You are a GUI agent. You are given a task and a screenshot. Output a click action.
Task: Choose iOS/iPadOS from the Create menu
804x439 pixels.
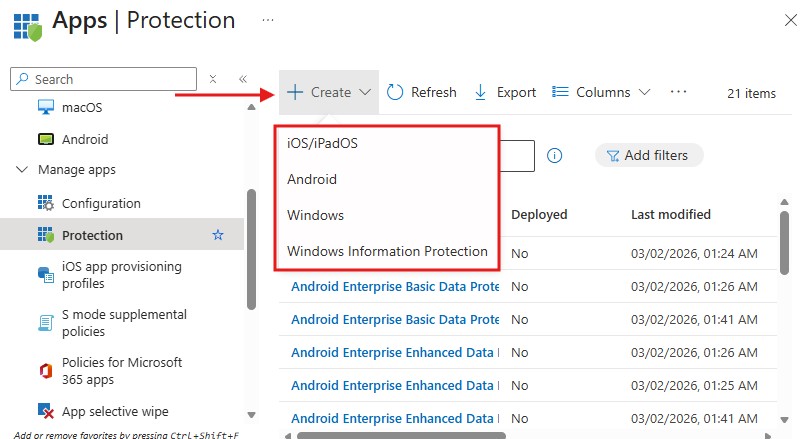(x=323, y=143)
